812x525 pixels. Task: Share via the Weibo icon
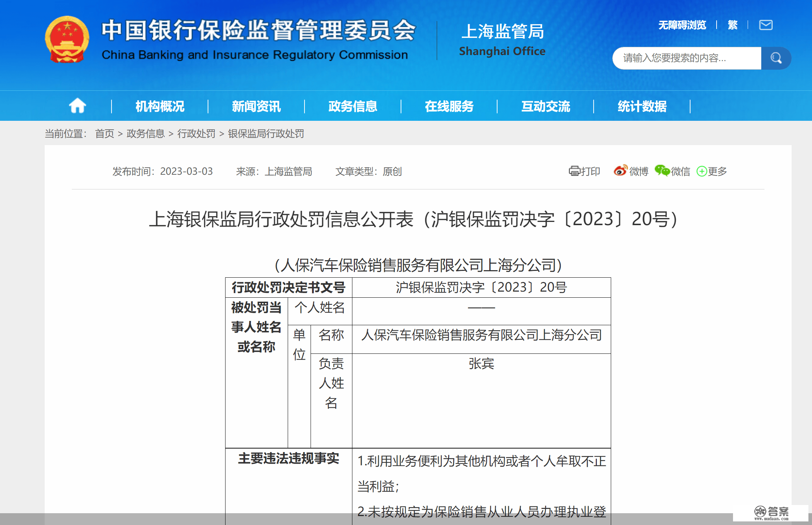[x=620, y=170]
